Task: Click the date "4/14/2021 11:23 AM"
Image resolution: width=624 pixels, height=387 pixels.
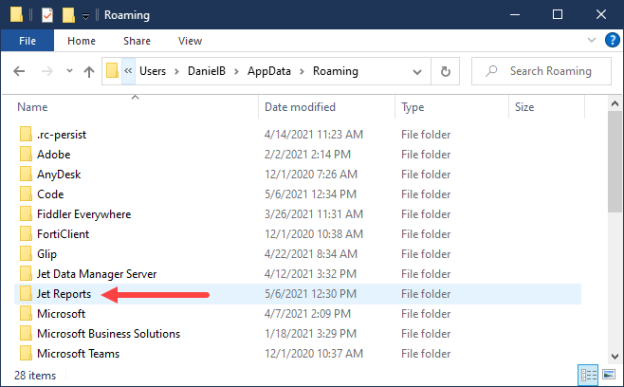Action: (x=314, y=135)
